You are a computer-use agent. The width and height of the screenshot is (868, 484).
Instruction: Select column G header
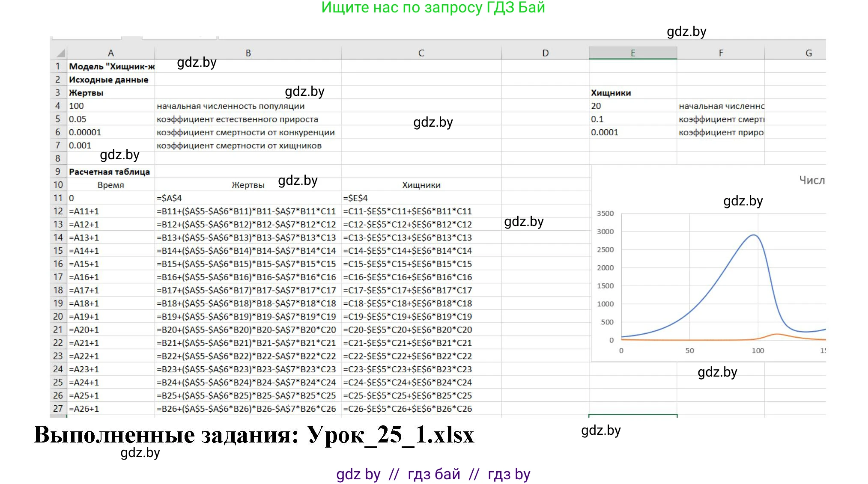(808, 53)
